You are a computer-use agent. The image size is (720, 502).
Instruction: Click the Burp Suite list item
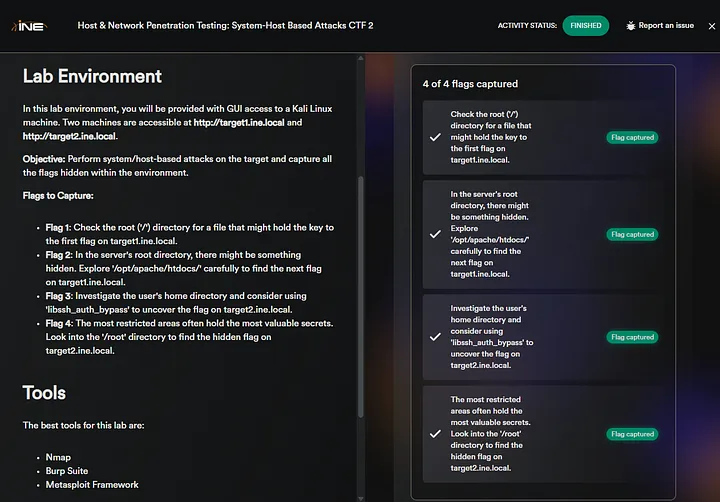[67, 471]
